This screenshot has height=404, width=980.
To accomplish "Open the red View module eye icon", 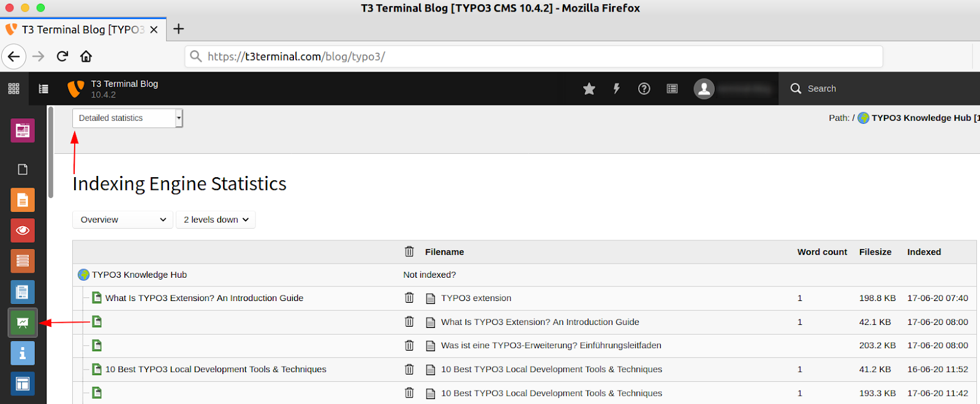I will tap(23, 231).
